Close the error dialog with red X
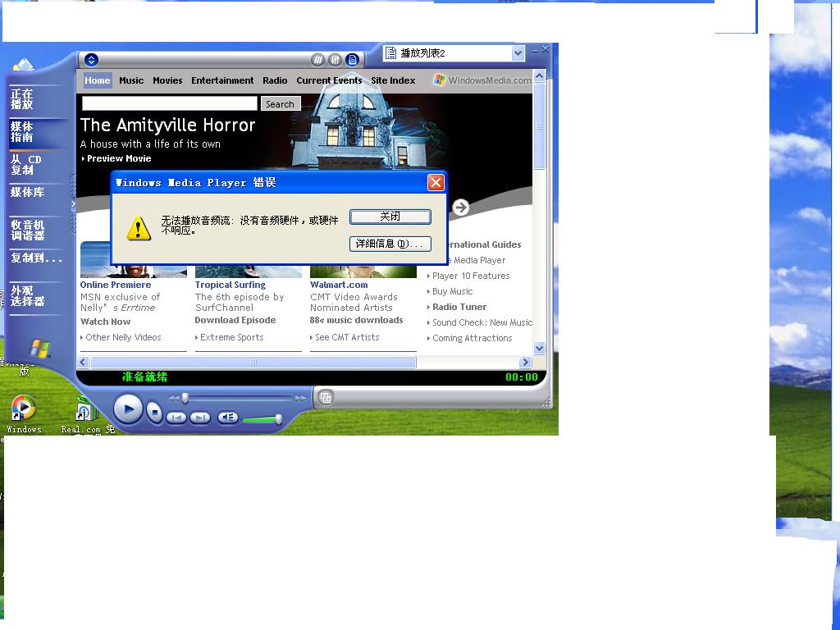Screen dimensions: 840x630 click(436, 183)
